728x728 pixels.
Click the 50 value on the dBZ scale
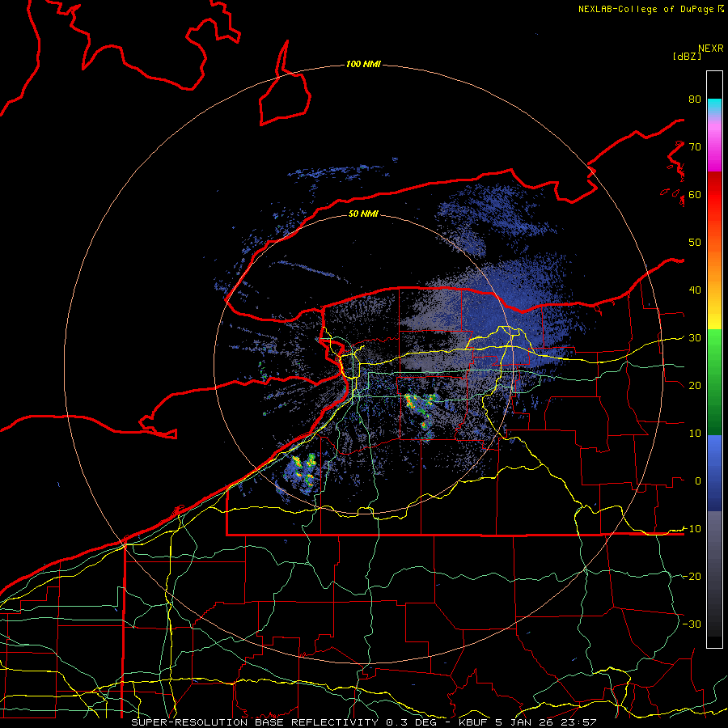click(695, 243)
